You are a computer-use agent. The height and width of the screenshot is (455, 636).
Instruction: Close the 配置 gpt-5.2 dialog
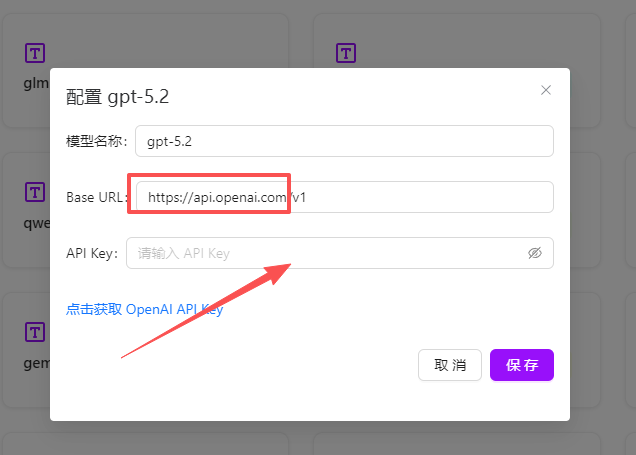coord(546,90)
